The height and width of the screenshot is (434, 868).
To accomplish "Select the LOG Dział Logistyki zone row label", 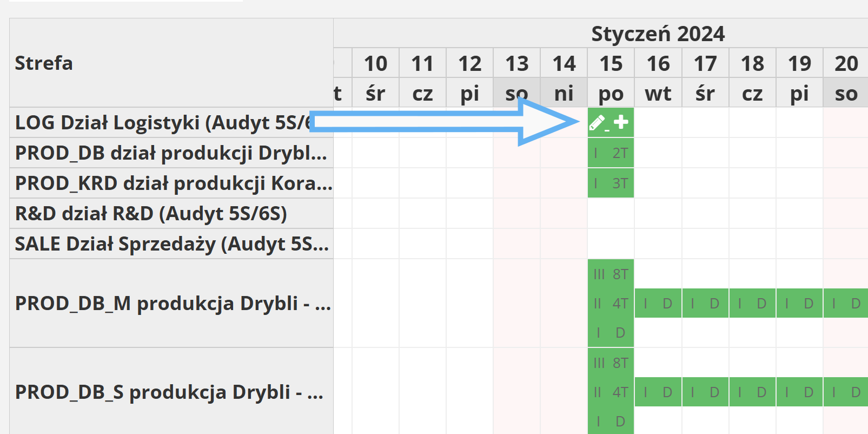I will 162,123.
